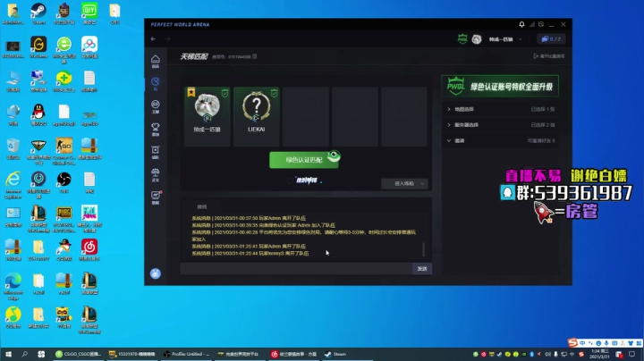
Task: Expand the map selection section
Action: tap(500, 109)
